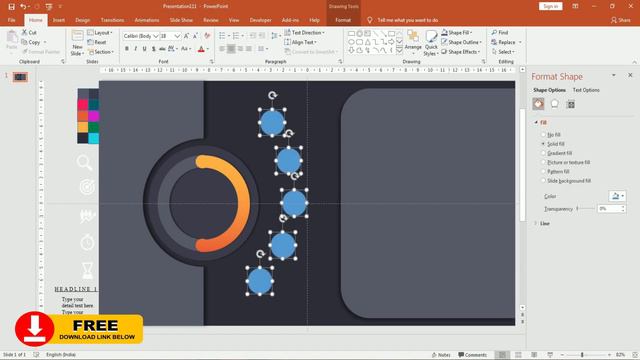Screen dimensions: 640x360
Task: Click the Comments icon in status bar
Action: click(x=472, y=355)
